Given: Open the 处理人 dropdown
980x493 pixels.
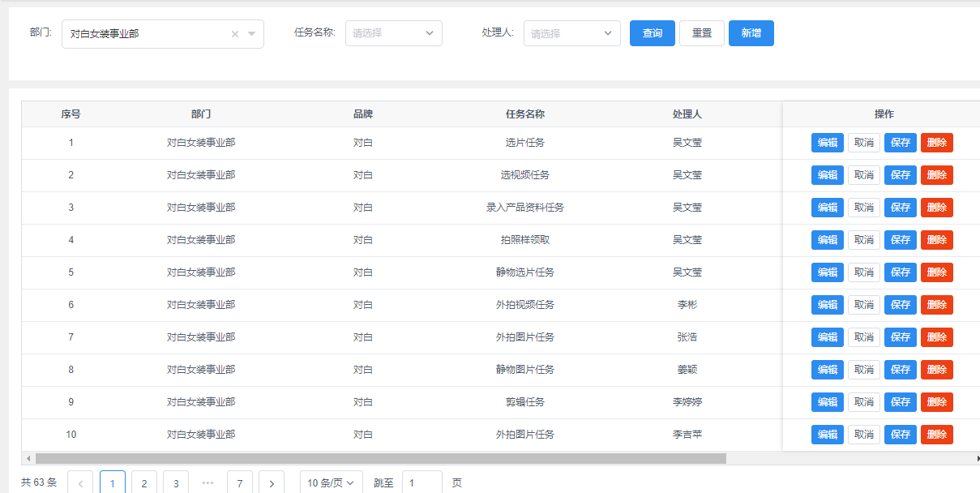Looking at the screenshot, I should point(572,33).
